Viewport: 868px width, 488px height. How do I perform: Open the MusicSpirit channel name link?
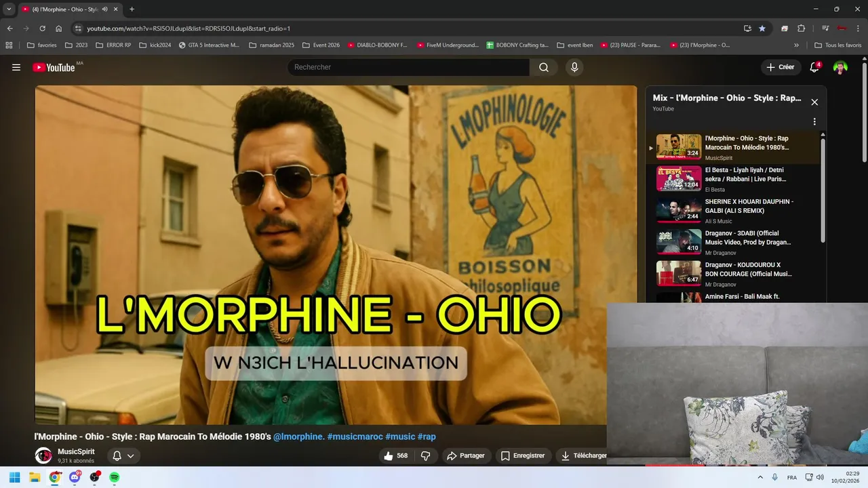coord(76,451)
